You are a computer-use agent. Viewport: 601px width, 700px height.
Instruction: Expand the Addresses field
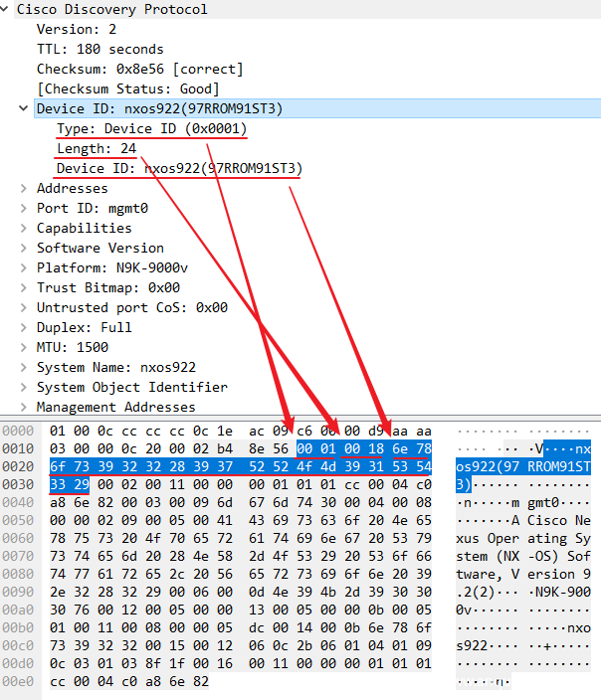tap(24, 188)
